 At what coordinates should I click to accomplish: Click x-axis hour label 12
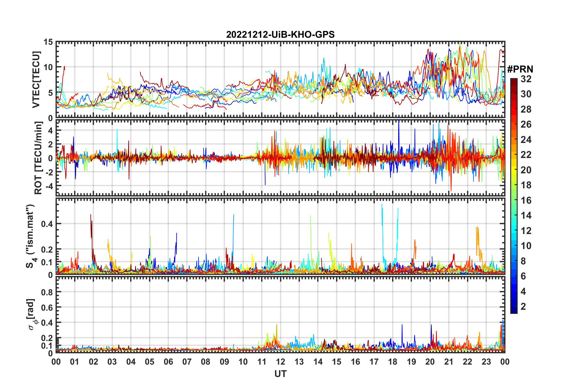280,362
